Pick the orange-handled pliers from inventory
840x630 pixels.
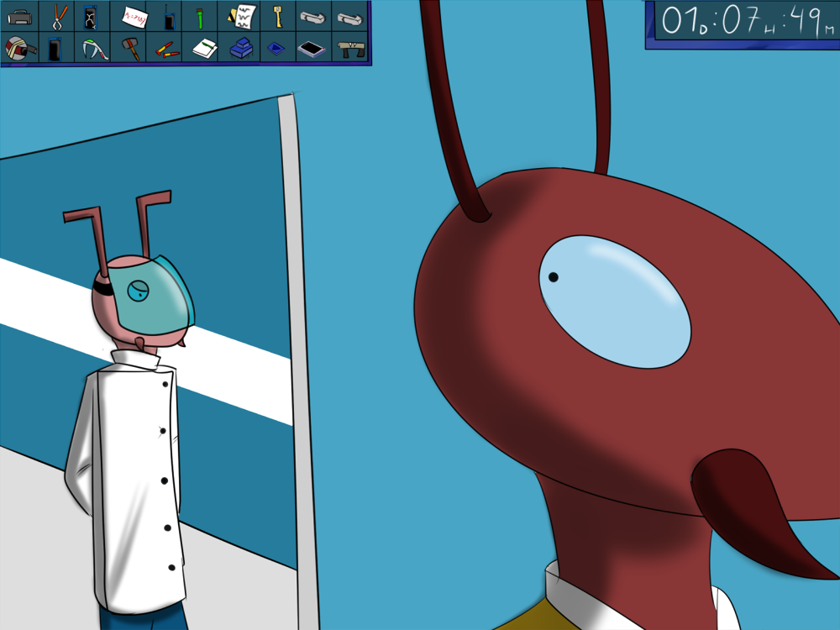(57, 16)
